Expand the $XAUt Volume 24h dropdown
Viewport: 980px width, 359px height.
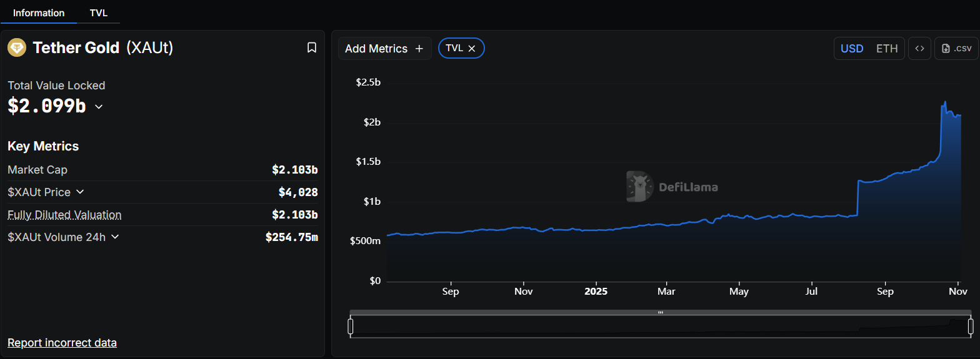(x=114, y=237)
